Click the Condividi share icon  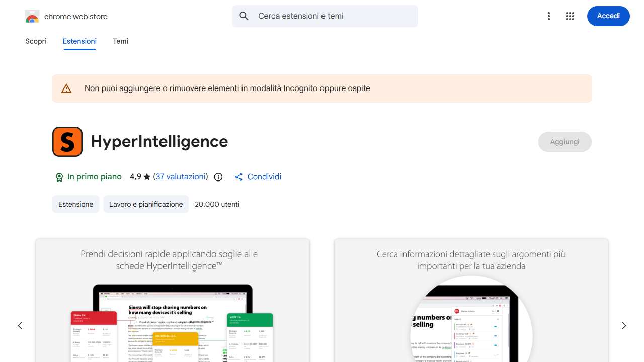238,177
